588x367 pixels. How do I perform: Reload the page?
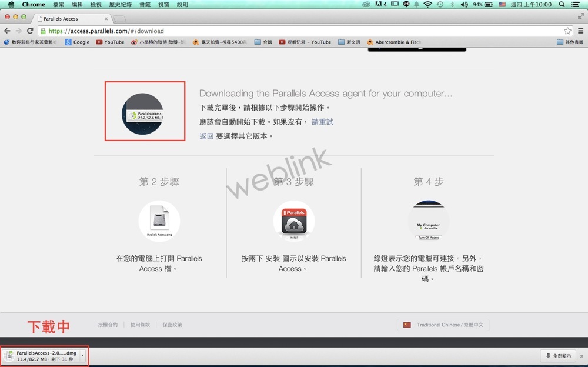[31, 31]
